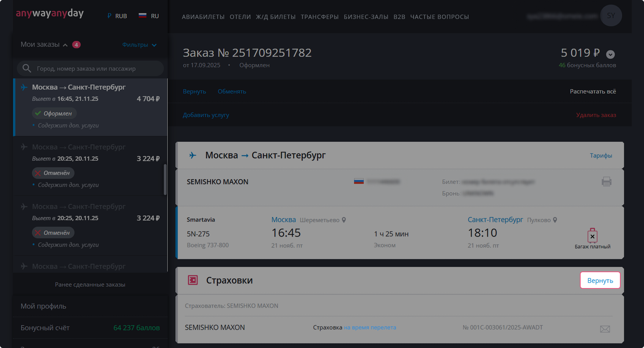Open the Фильтры dropdown
644x348 pixels.
[x=139, y=45]
